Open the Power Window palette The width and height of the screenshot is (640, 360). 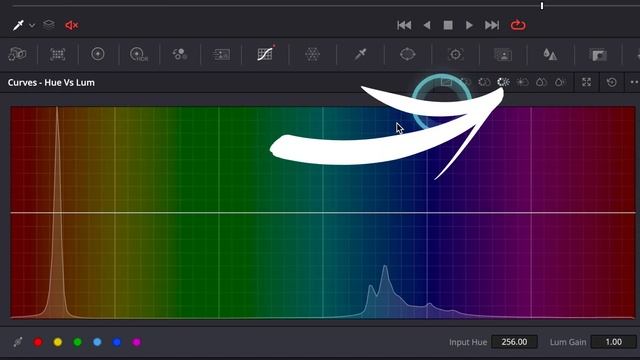(x=407, y=54)
